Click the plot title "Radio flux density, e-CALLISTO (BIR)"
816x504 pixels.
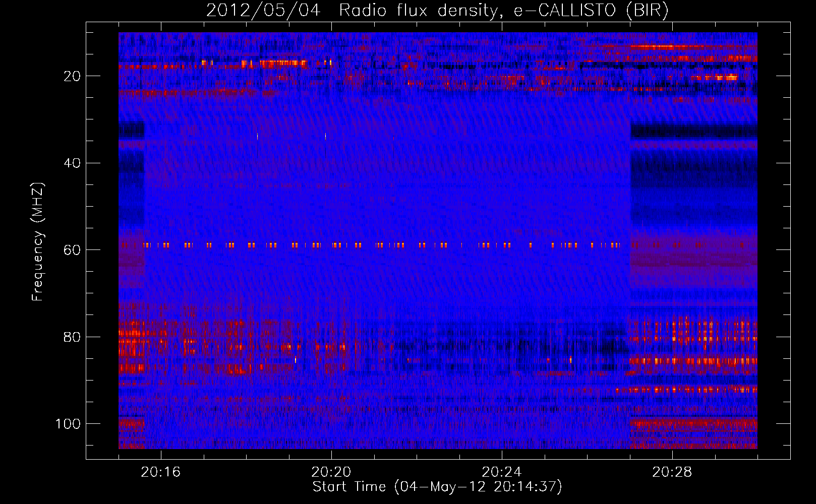coord(503,11)
